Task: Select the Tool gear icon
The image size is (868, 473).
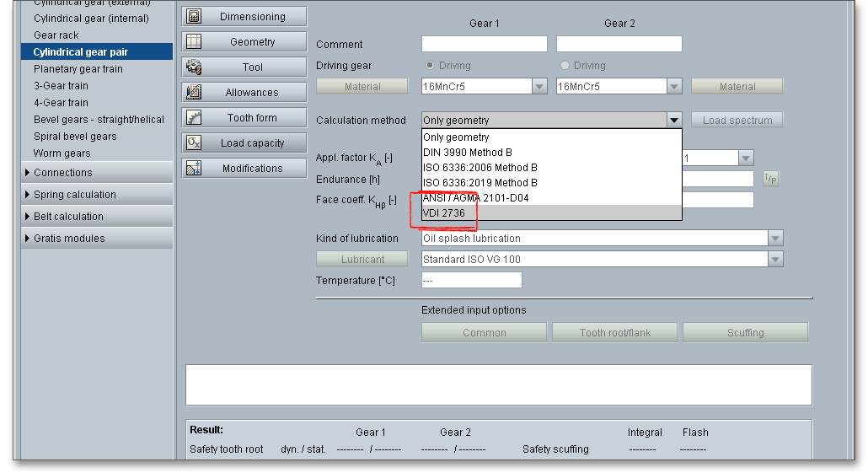Action: 193,67
